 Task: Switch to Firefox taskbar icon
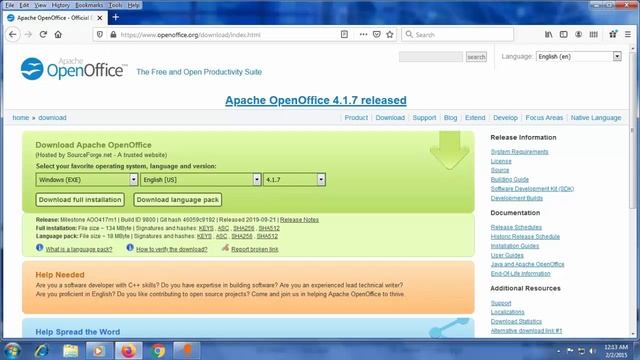click(129, 351)
